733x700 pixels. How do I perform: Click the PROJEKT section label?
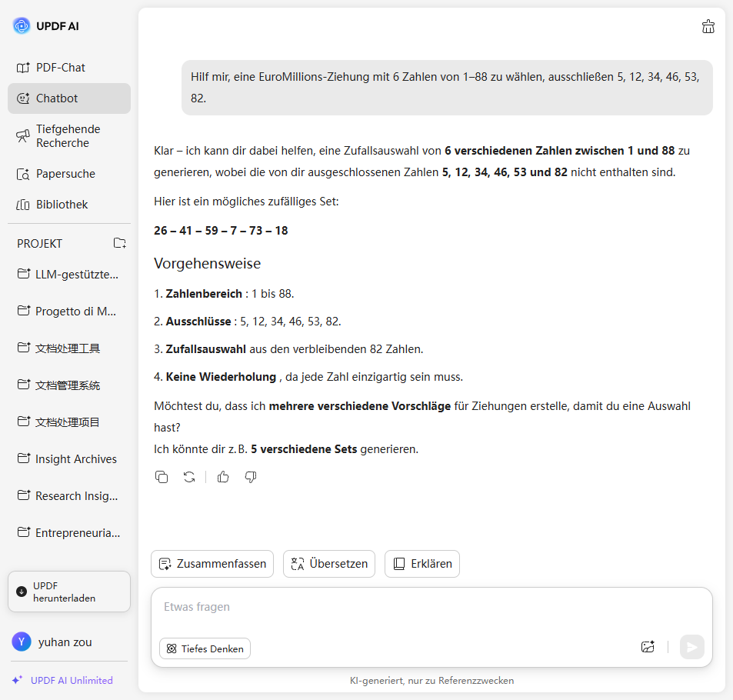(40, 244)
